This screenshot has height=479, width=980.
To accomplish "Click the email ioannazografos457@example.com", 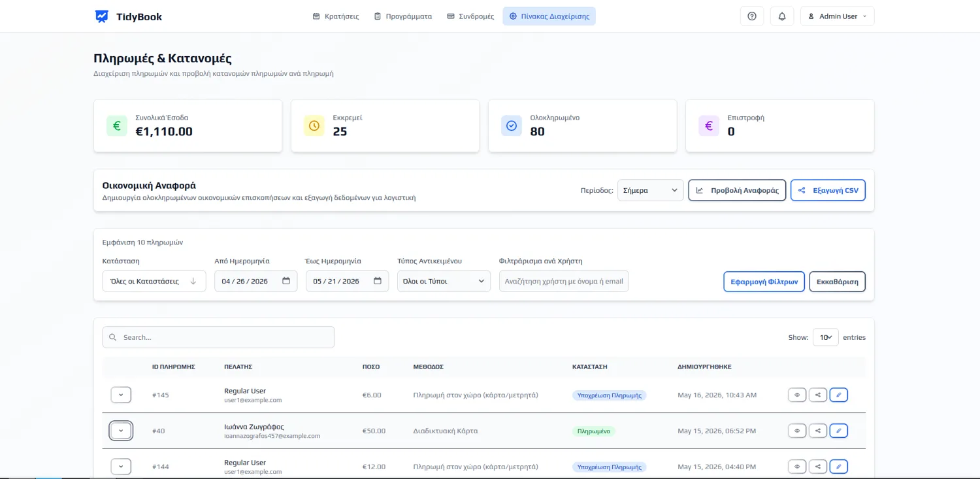I will pos(272,436).
